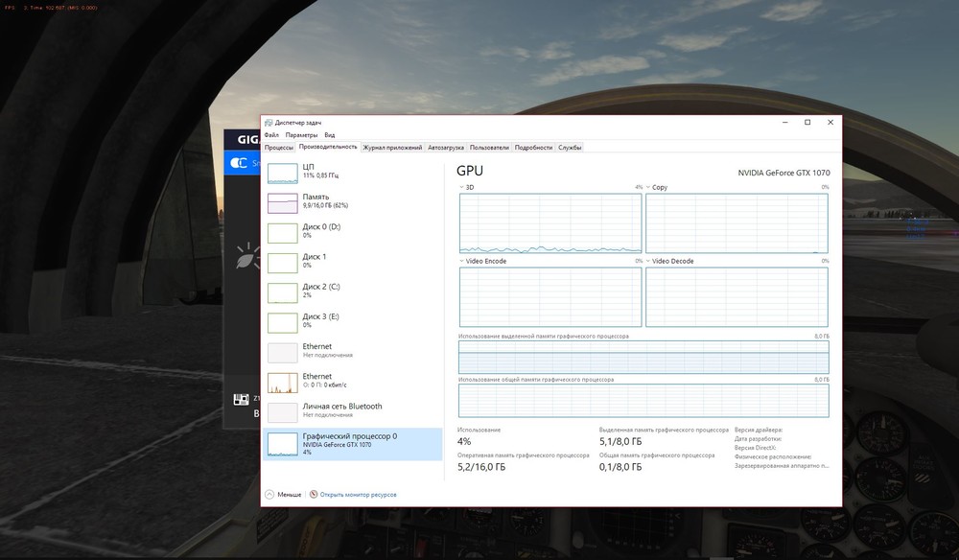Select Диск 3 (E:) in sidebar
This screenshot has width=959, height=560.
(x=320, y=321)
